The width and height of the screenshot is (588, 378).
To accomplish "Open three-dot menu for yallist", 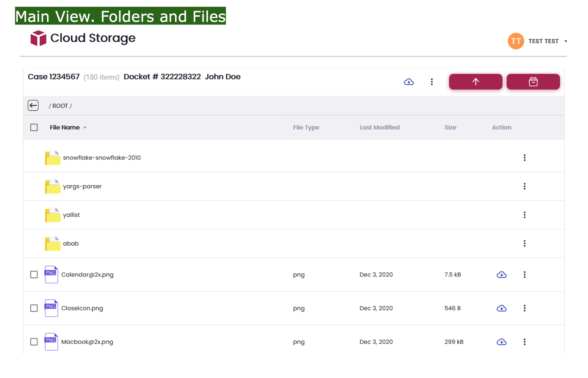I will tap(525, 215).
